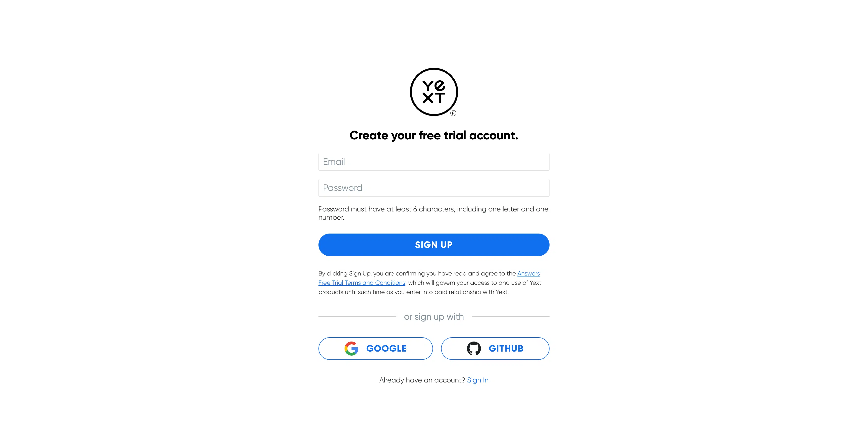Click the 'Already have an account?' text
Image resolution: width=868 pixels, height=447 pixels.
click(x=422, y=380)
